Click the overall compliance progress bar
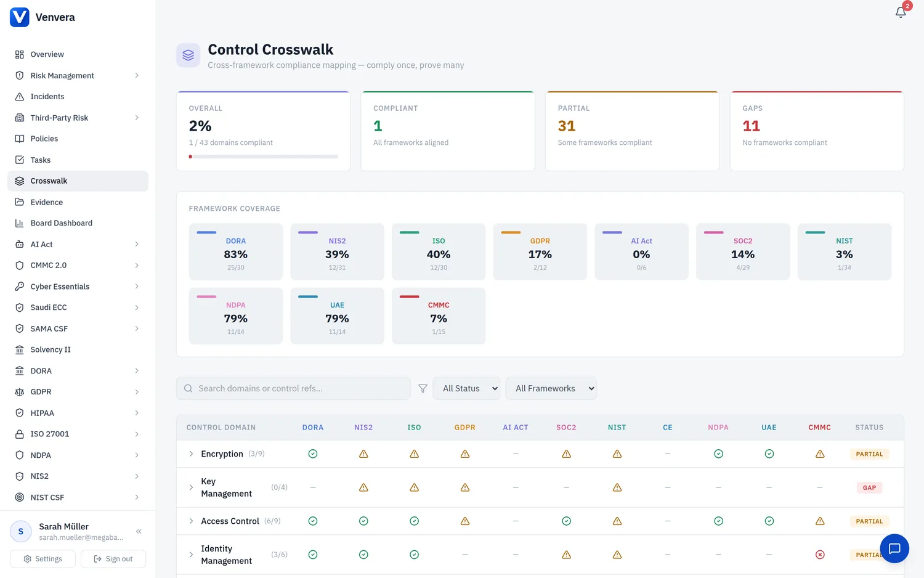This screenshot has height=578, width=924. coord(263,157)
